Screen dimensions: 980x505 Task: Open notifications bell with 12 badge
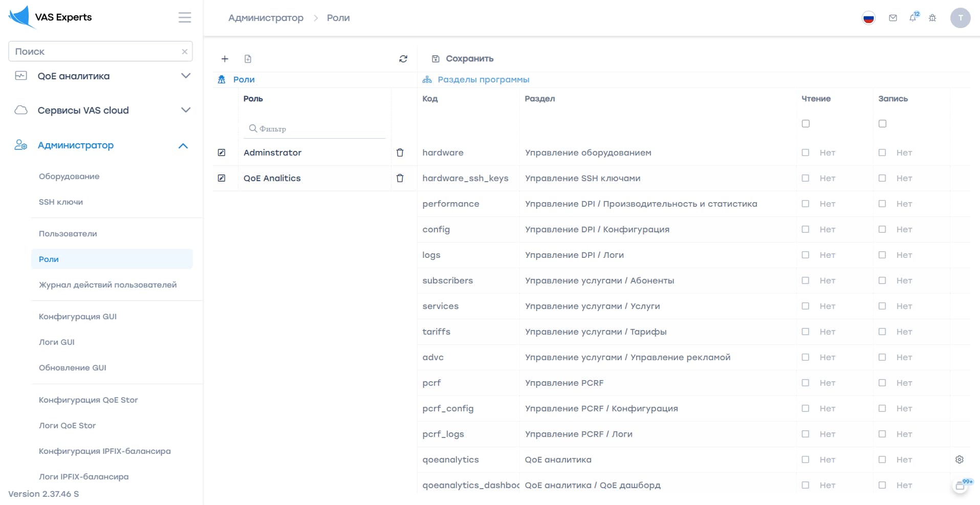point(913,17)
